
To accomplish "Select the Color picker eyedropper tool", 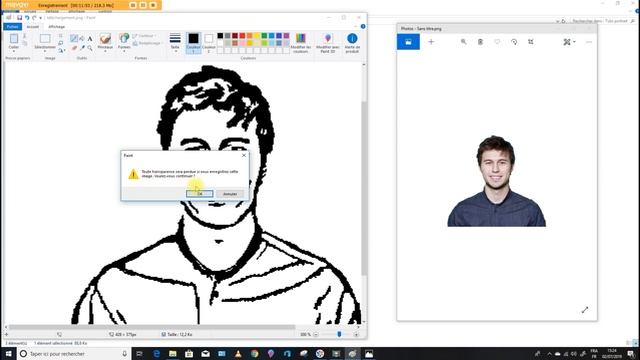I will pyautogui.click(x=82, y=48).
